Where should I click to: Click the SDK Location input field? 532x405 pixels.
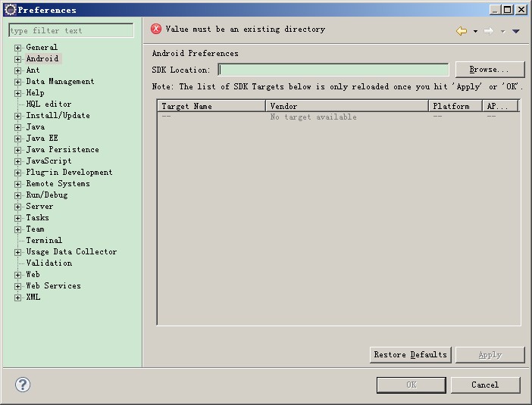click(333, 70)
